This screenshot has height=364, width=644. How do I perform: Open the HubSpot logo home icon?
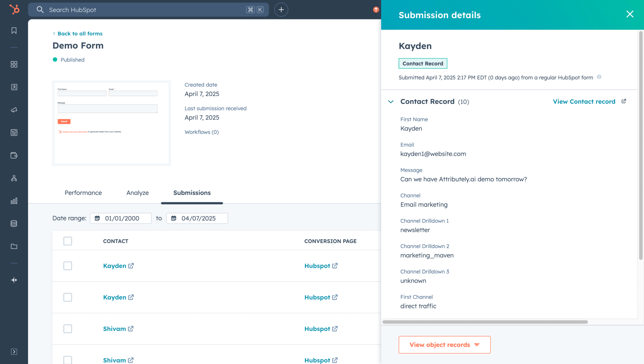[x=13, y=9]
